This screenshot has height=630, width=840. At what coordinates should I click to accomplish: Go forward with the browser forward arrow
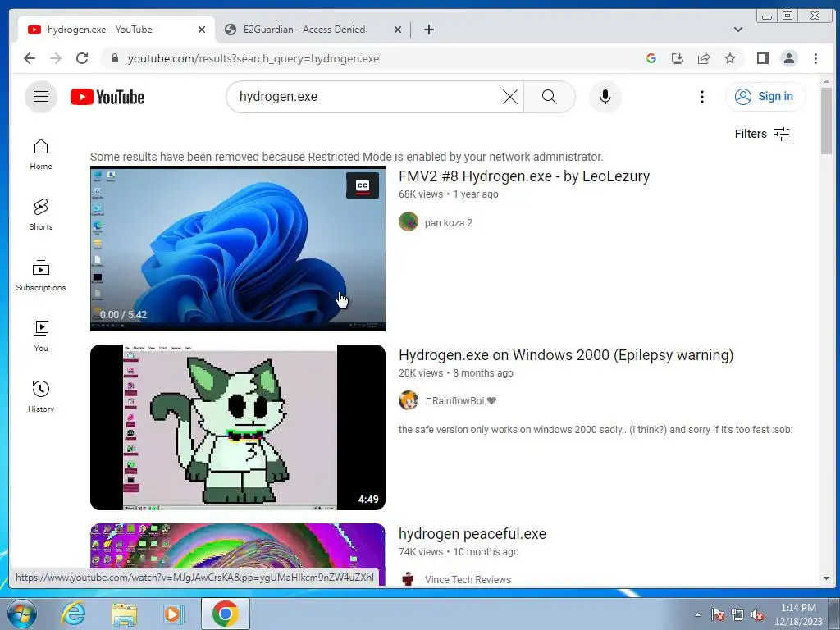click(56, 58)
